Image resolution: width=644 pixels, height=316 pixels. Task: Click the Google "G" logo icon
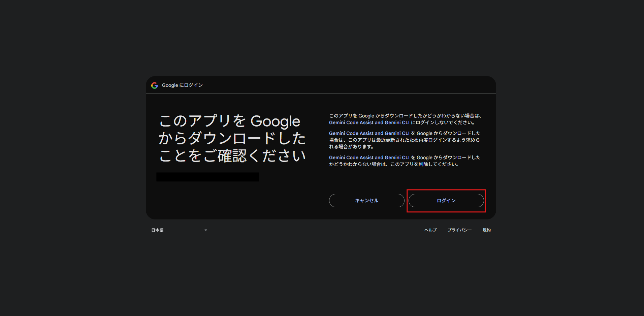(x=155, y=85)
